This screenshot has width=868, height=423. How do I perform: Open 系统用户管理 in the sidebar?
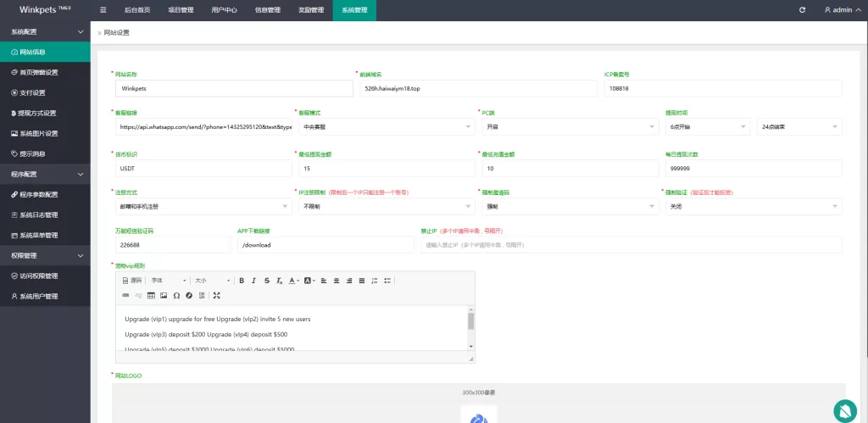click(45, 296)
